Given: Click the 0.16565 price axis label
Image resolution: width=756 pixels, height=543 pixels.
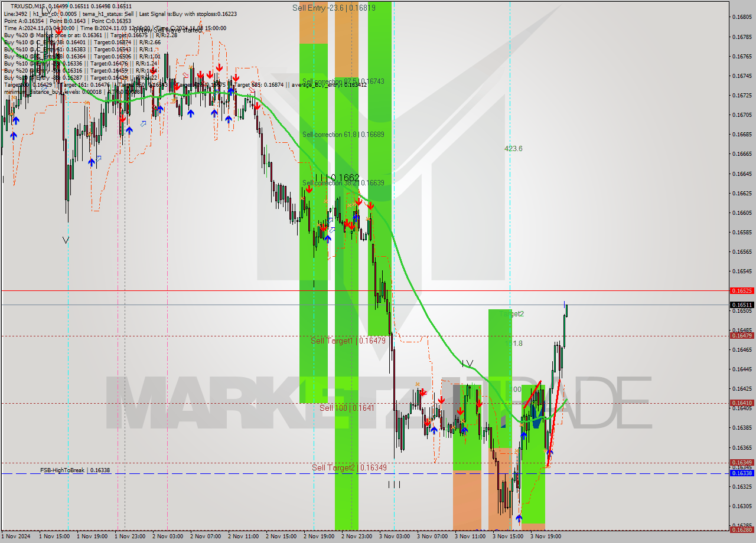Looking at the screenshot, I should (742, 251).
